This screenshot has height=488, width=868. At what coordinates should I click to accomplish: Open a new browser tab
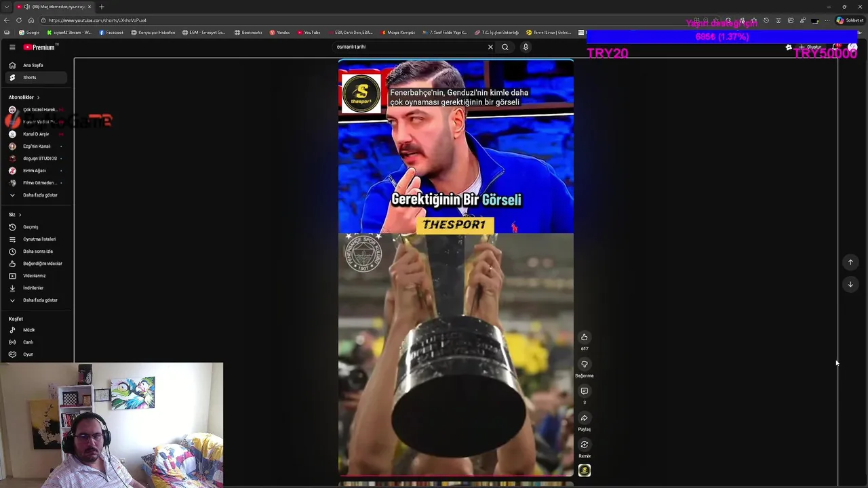102,7
